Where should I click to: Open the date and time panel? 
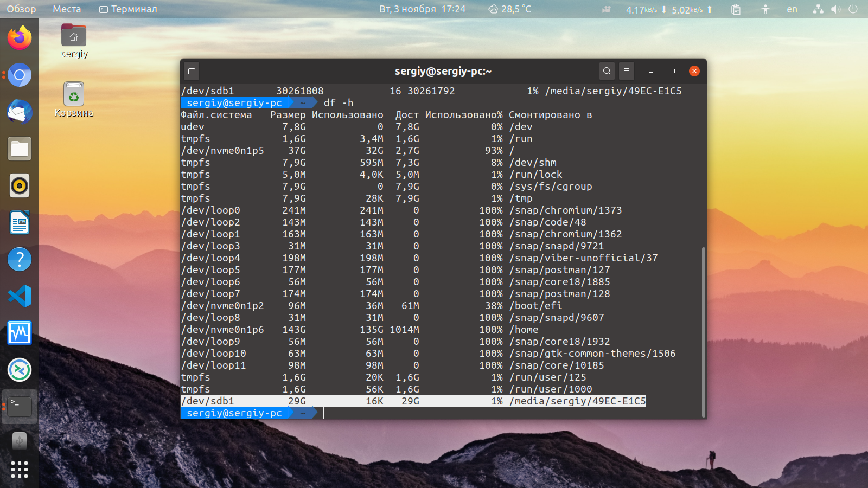(x=422, y=9)
